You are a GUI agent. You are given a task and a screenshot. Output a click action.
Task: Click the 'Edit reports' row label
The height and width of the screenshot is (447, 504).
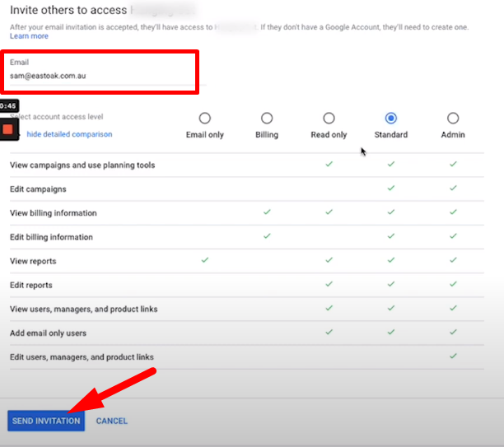pos(30,285)
